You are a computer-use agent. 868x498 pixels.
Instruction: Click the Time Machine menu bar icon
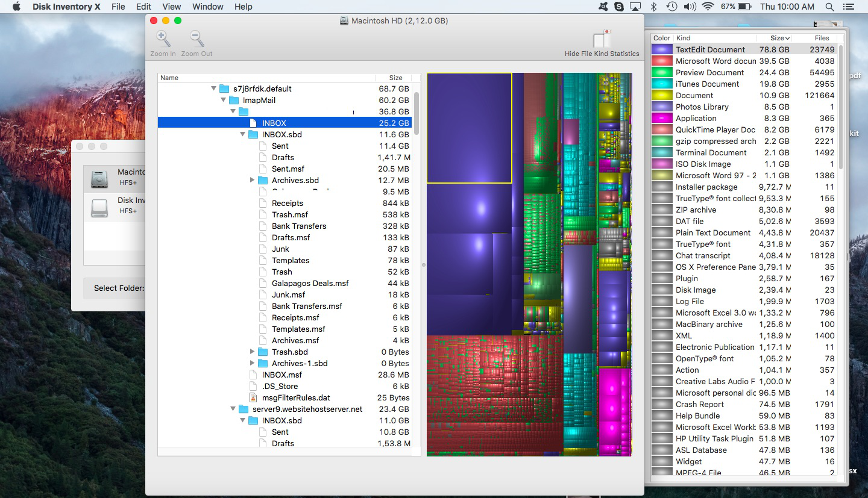point(671,7)
